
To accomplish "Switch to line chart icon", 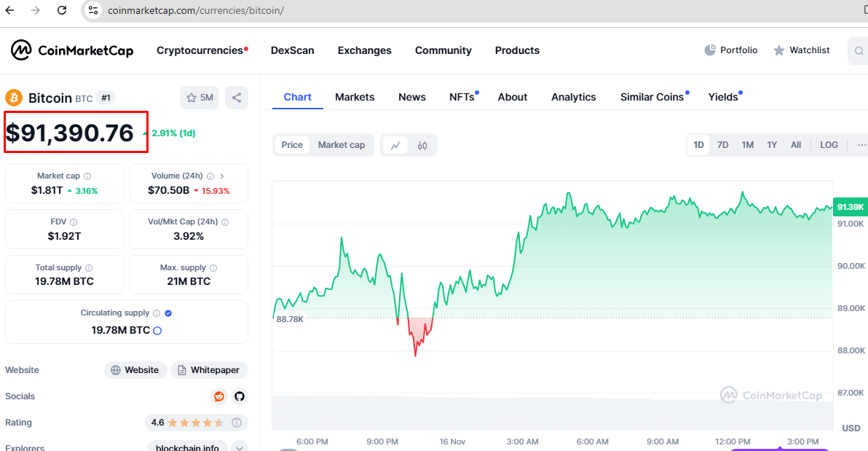I will pyautogui.click(x=395, y=145).
